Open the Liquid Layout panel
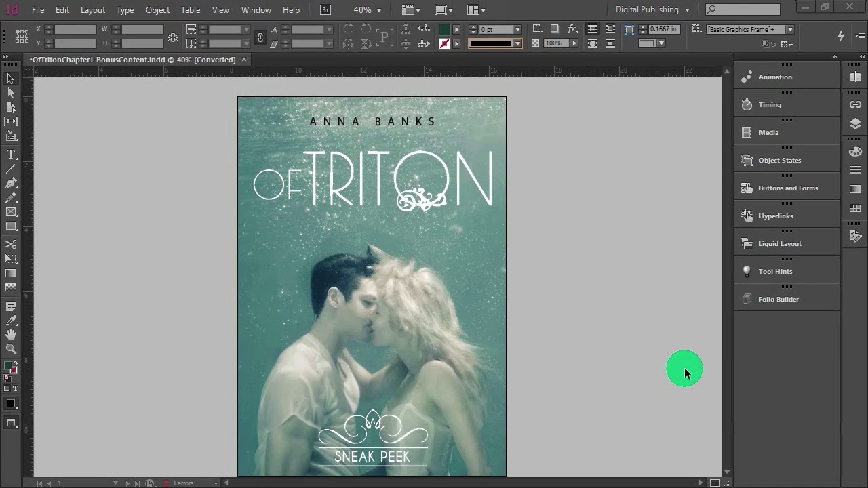 tap(787, 243)
